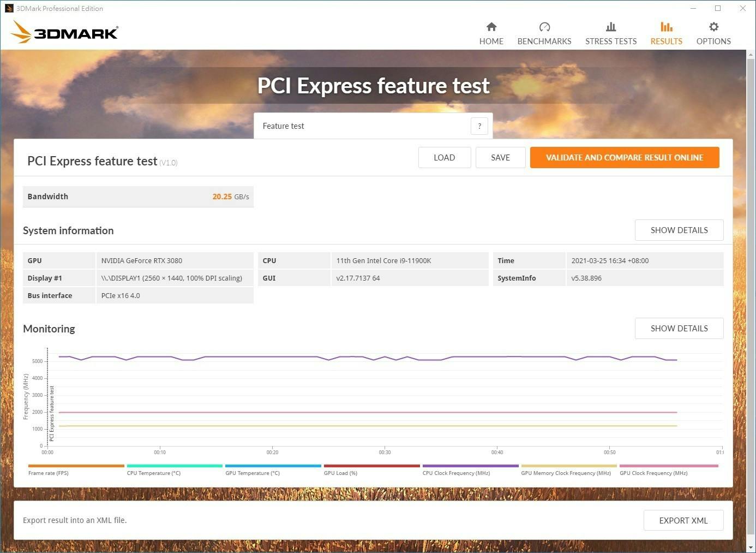Screen dimensions: 756x553
Task: Show details for System information
Action: (679, 230)
